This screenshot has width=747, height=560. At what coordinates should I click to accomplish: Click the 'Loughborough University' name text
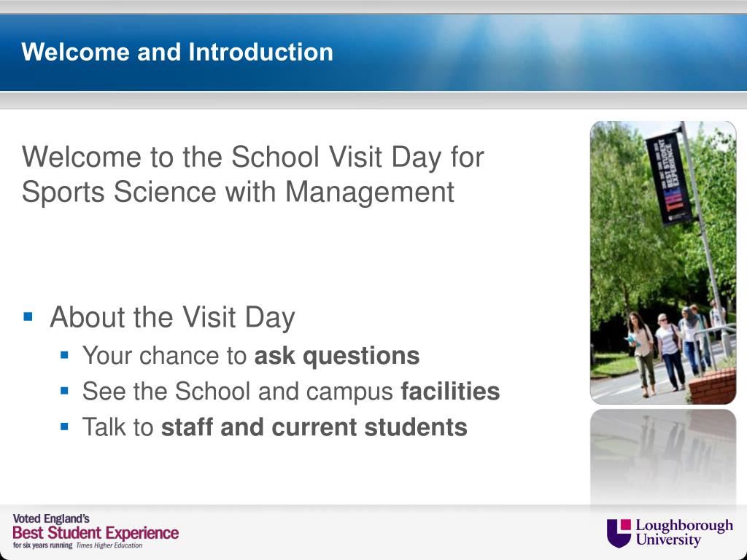click(x=684, y=532)
